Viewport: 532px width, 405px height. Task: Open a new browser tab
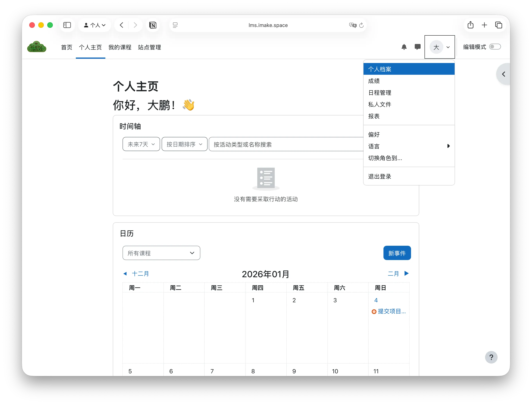pyautogui.click(x=485, y=25)
